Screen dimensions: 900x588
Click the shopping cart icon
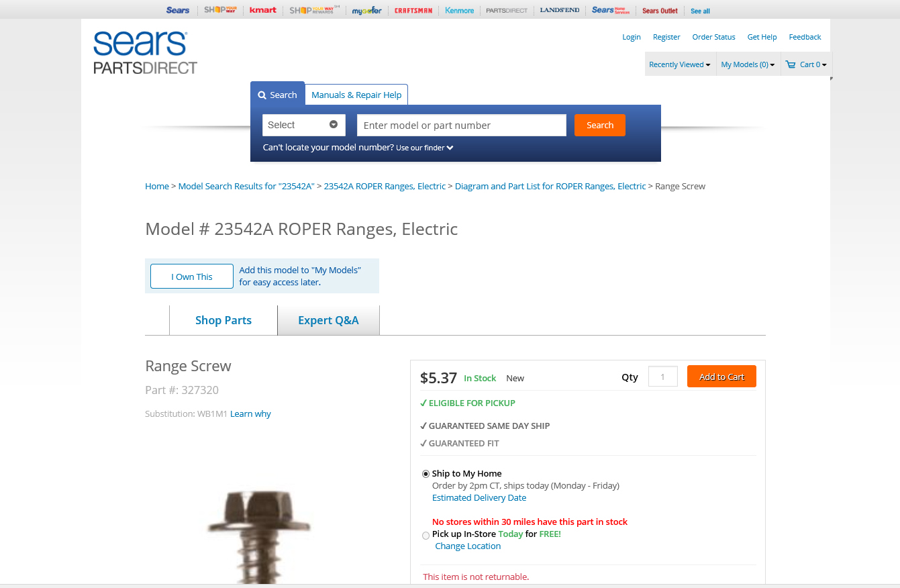(791, 64)
